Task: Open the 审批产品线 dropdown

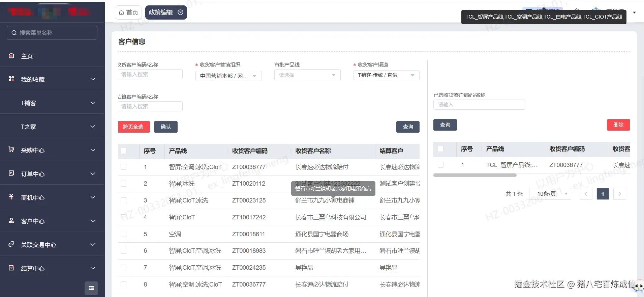Action: pyautogui.click(x=307, y=75)
